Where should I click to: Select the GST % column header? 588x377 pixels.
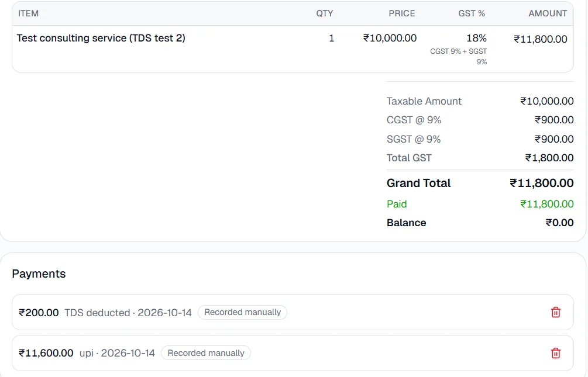click(472, 13)
